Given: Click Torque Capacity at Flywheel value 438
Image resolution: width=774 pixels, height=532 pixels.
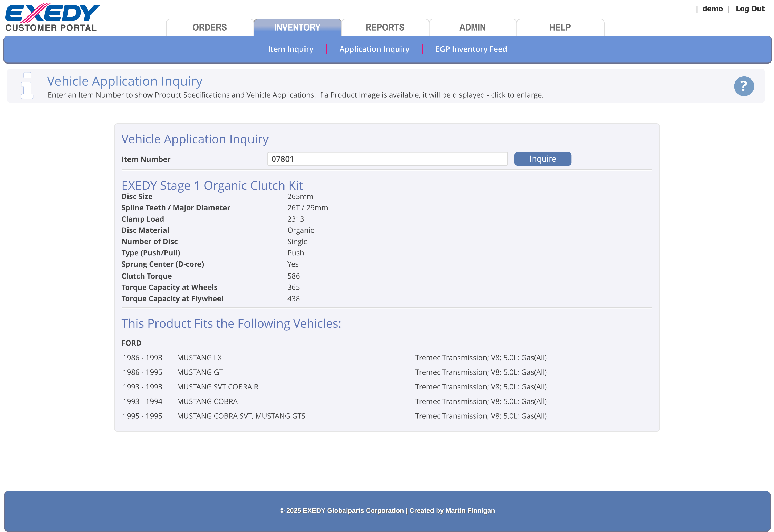Looking at the screenshot, I should 294,299.
